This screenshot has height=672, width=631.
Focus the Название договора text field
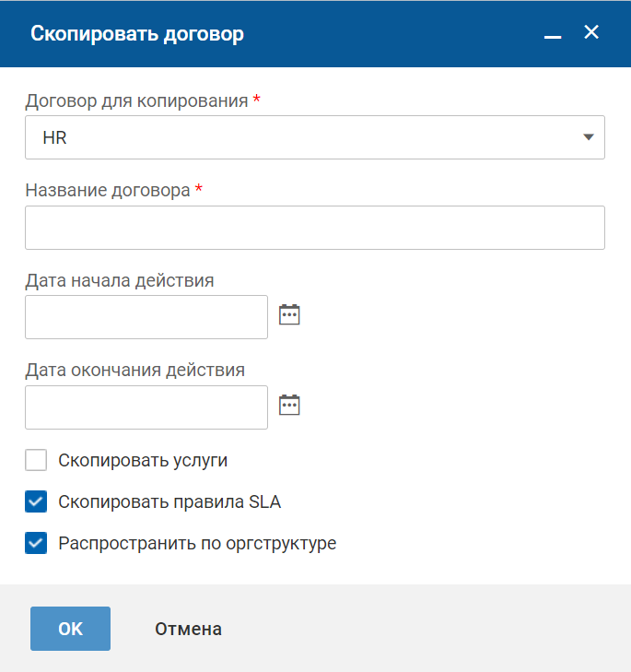(x=314, y=228)
